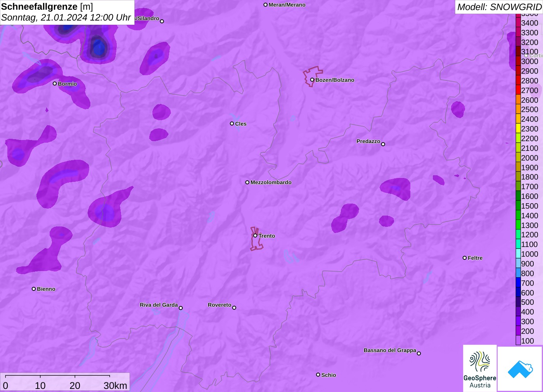This screenshot has width=543, height=392.
Task: Click the 10 scale bar tick label
Action: 40,385
